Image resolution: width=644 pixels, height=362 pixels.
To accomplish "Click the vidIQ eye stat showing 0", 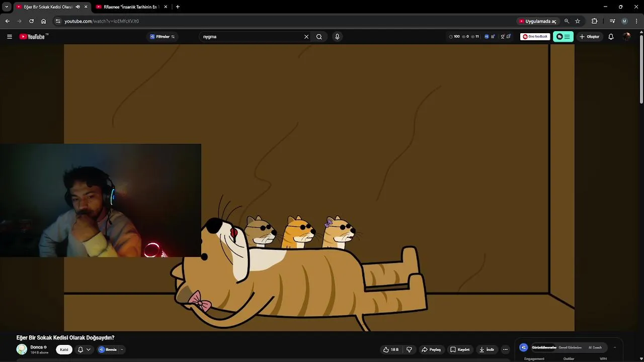I will coord(465,37).
